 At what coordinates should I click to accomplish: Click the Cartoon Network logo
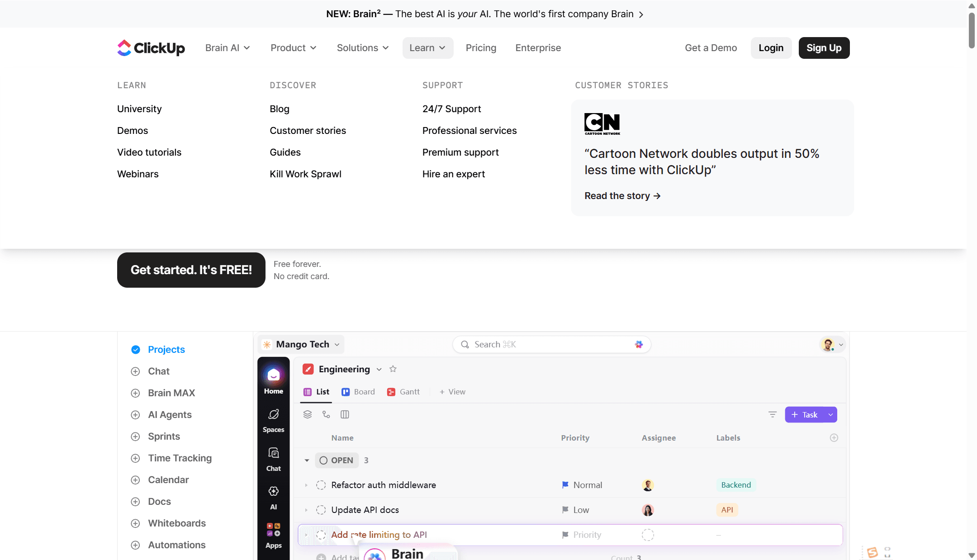point(602,124)
